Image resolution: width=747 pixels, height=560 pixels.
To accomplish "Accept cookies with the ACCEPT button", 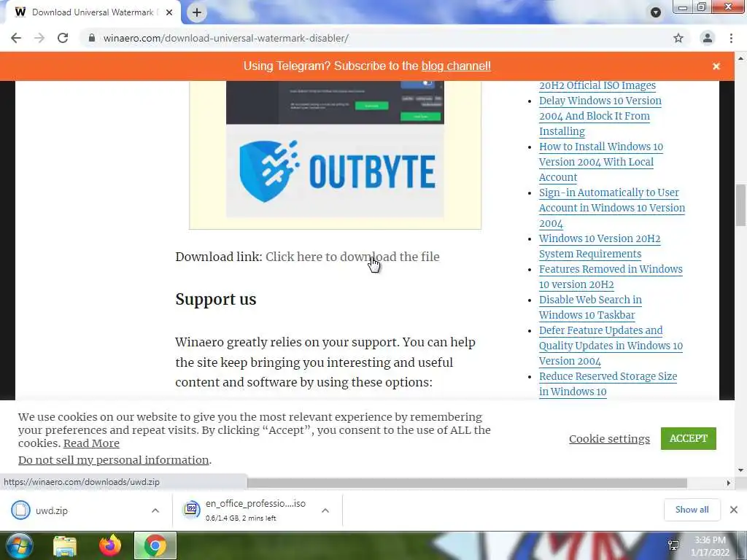I will (x=689, y=438).
